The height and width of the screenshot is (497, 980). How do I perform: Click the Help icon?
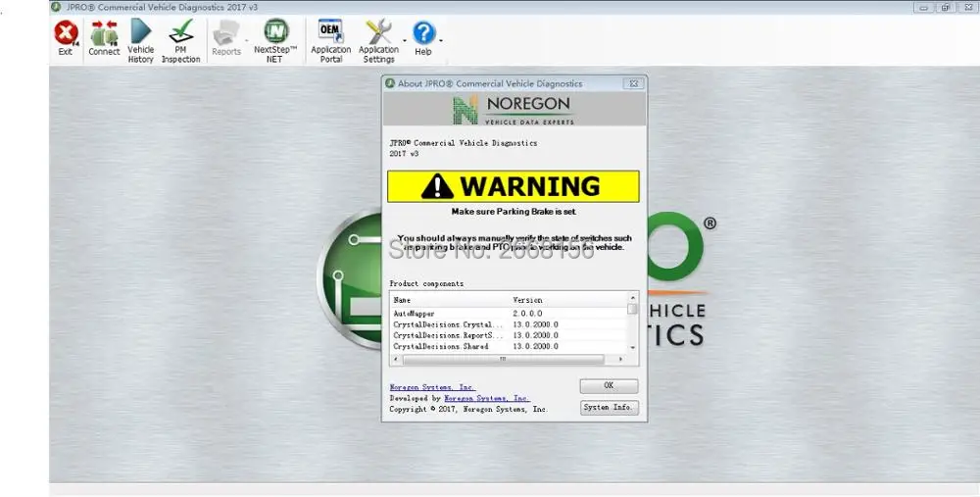(423, 38)
